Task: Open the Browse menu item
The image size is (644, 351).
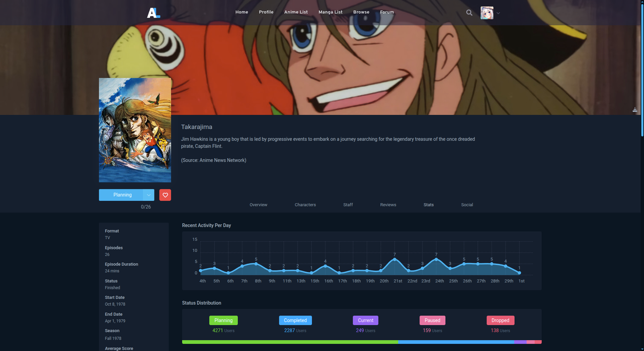Action: tap(361, 12)
